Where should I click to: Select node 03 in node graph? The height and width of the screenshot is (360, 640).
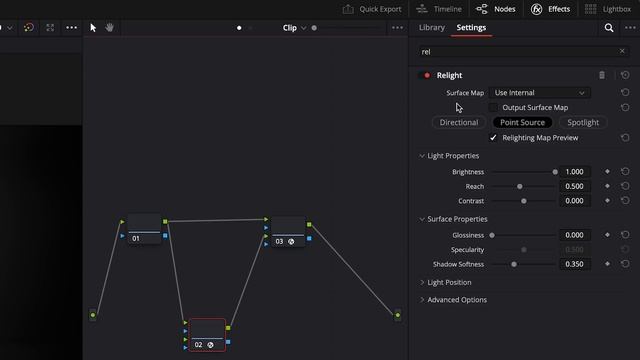pos(288,232)
